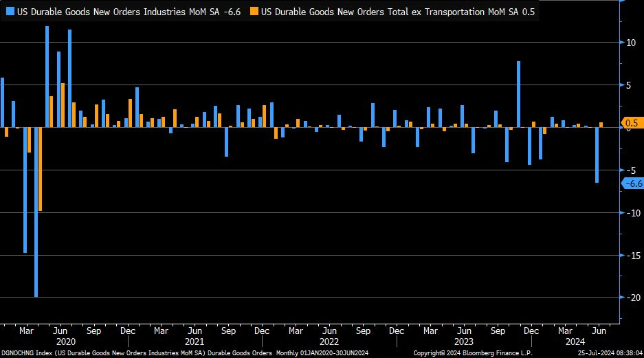644x358 pixels.
Task: Click the final blue June 2024 bar
Action: tap(597, 155)
